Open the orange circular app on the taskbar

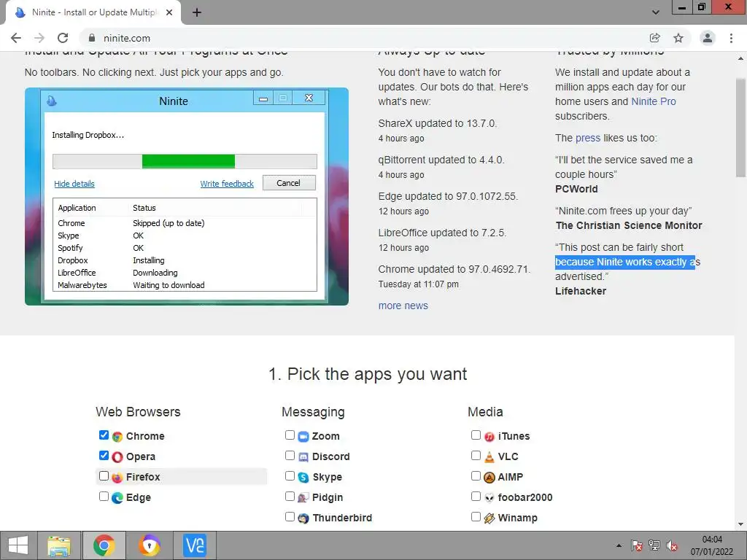(149, 545)
